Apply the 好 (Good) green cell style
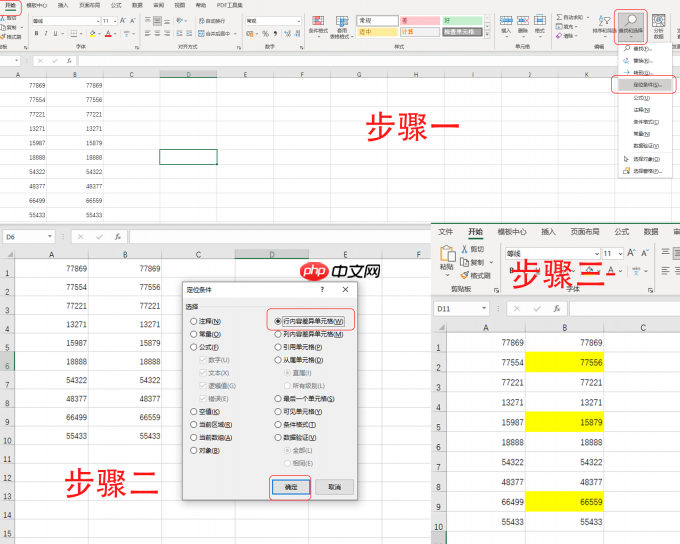 (462, 20)
